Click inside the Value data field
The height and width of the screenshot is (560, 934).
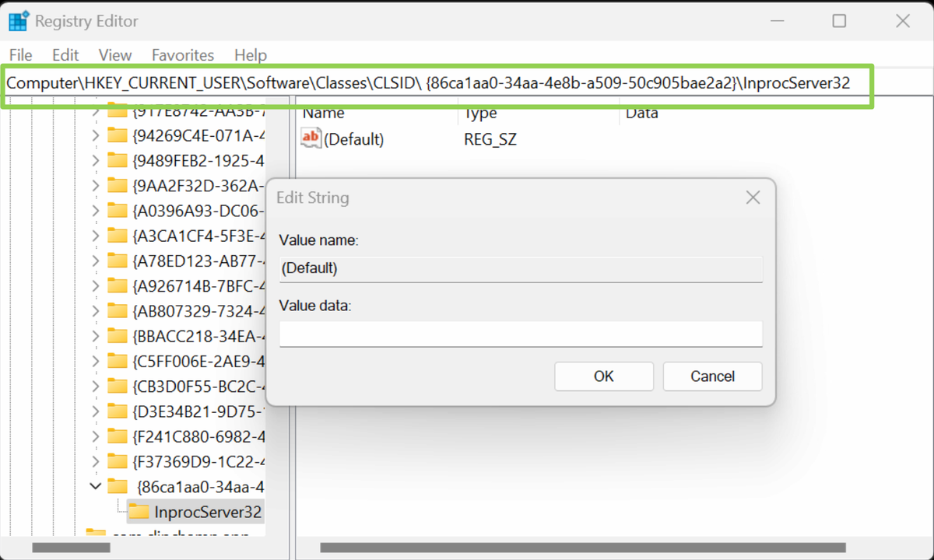[x=520, y=334]
